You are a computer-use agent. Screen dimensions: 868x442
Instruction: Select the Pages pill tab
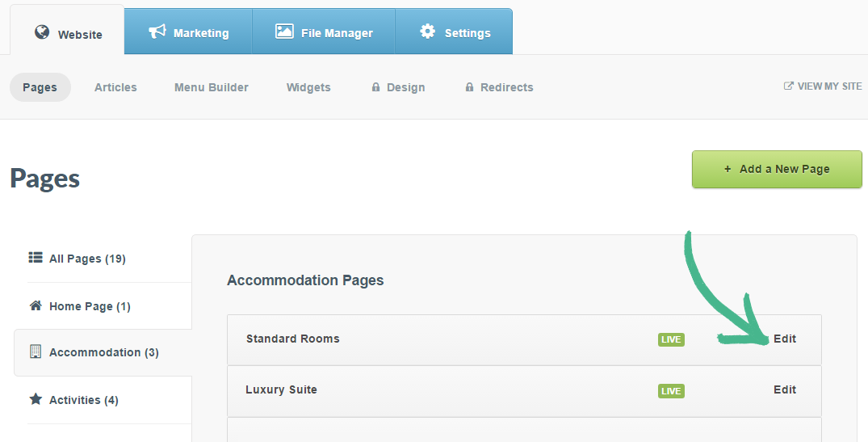[x=40, y=87]
